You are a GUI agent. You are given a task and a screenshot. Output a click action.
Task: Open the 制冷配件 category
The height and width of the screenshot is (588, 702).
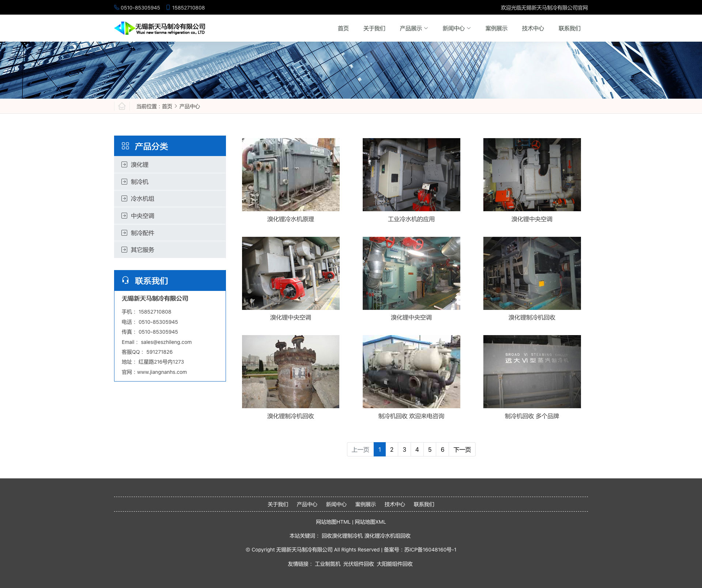point(143,233)
